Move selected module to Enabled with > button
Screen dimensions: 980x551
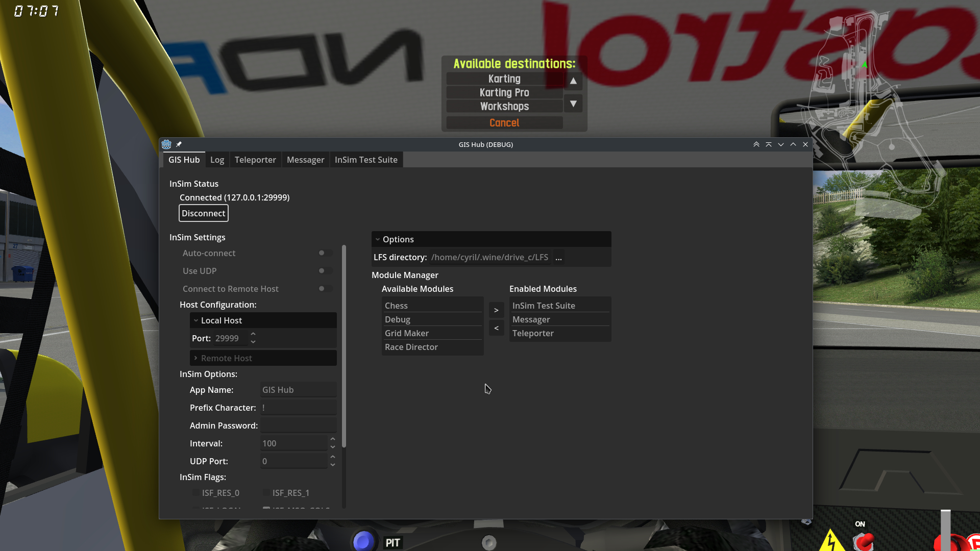pos(496,310)
